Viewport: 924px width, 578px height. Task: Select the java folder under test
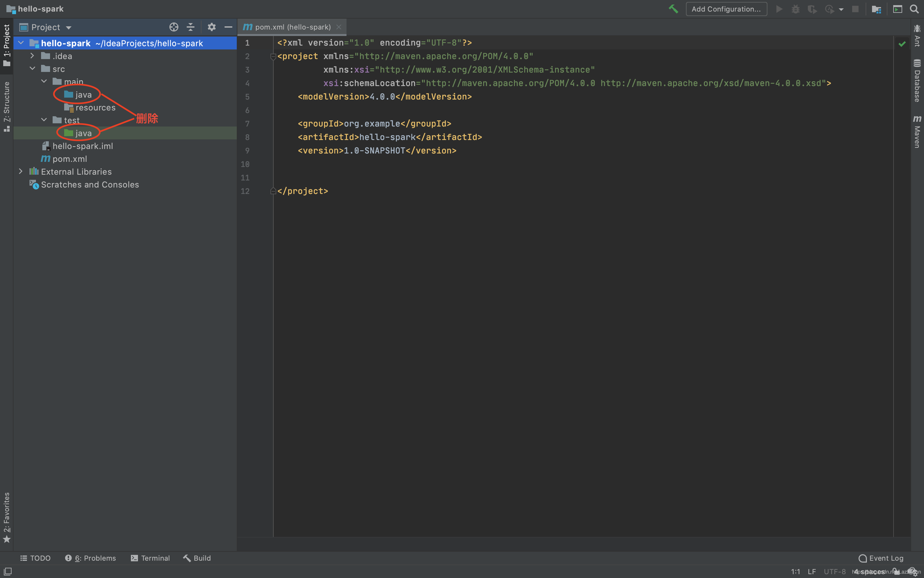78,133
